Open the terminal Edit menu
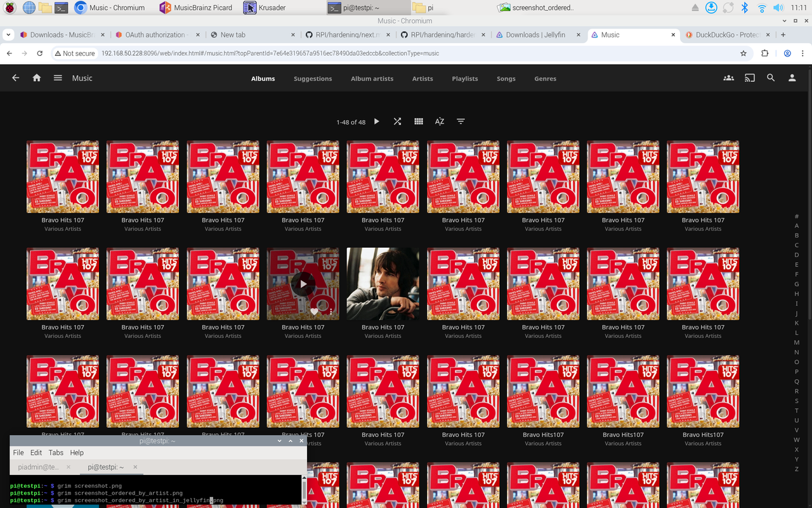Viewport: 812px width, 508px height. point(36,453)
